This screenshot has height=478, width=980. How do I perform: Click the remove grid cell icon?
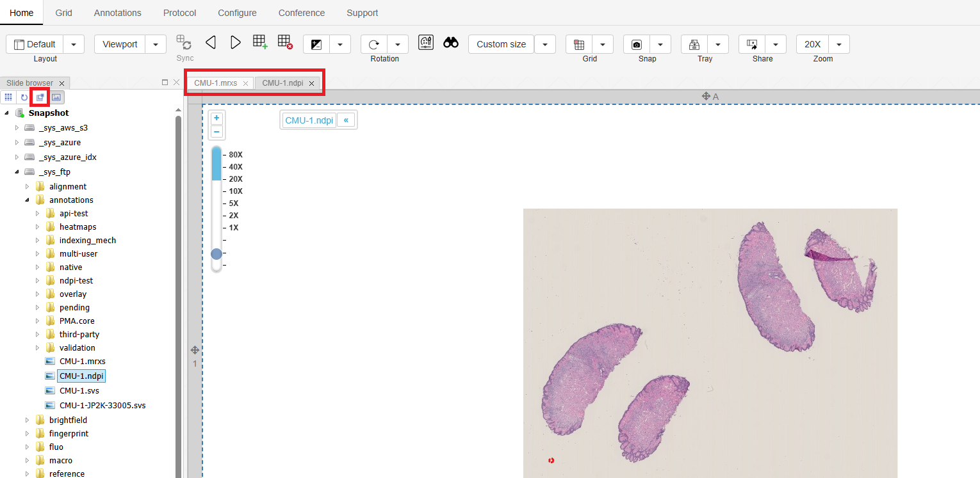point(285,42)
